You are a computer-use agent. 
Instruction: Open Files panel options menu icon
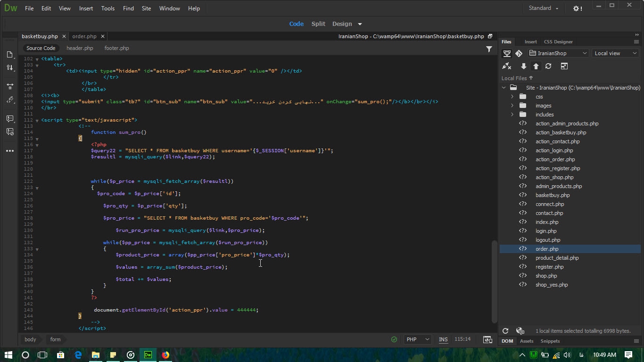click(x=636, y=41)
